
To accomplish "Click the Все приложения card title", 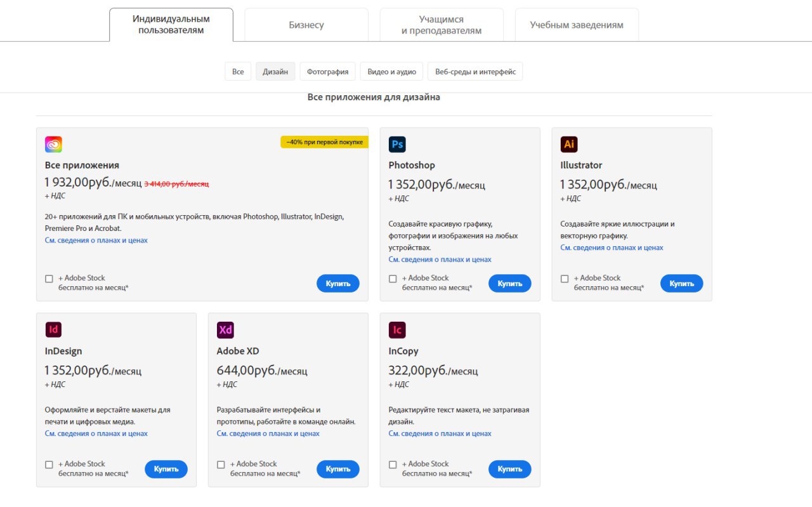I will click(x=82, y=166).
